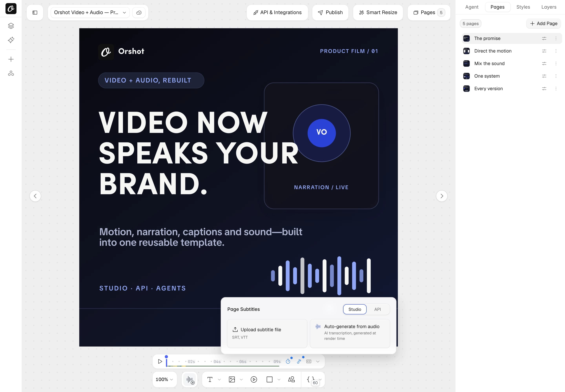Open the timer duration icon in timeline
The image size is (565, 392).
pos(288,361)
